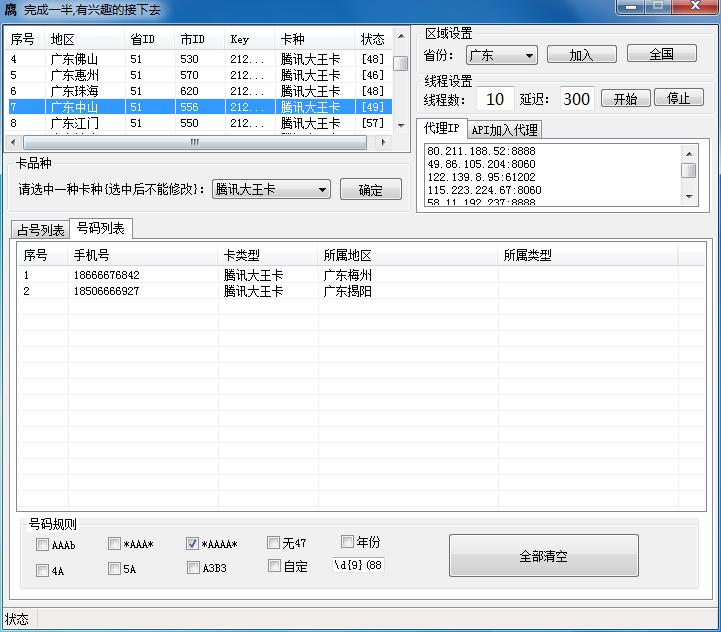Start threads with the 开始 button
721x632 pixels.
(625, 98)
